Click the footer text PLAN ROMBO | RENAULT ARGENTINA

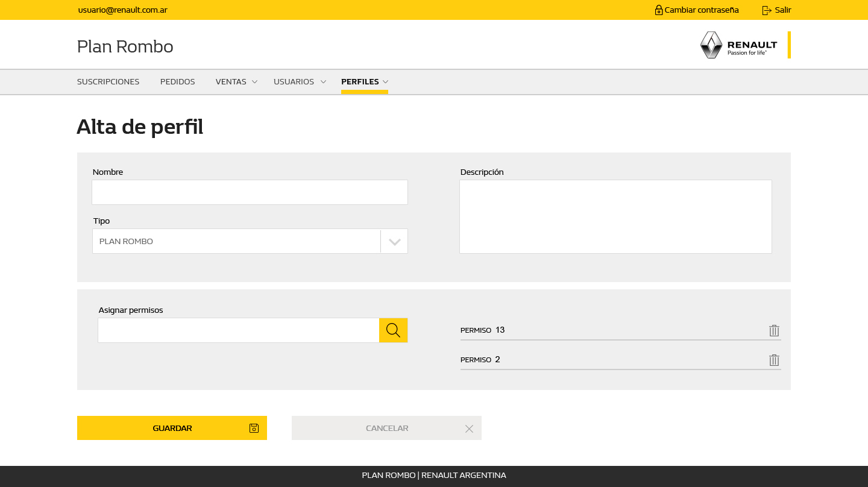pyautogui.click(x=434, y=476)
